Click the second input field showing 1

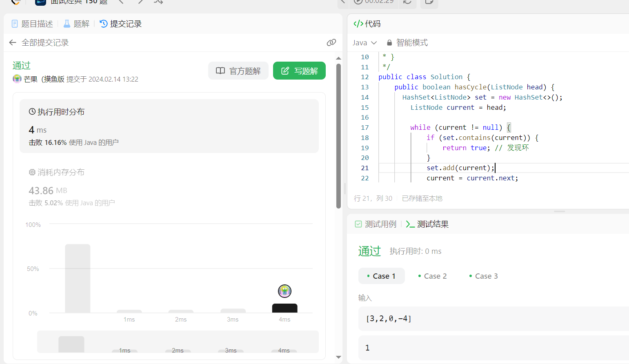[x=493, y=348]
